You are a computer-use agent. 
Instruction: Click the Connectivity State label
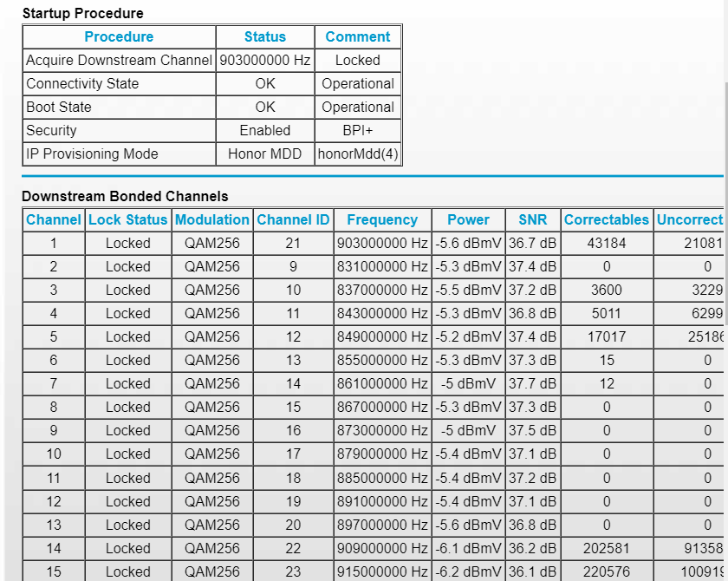[x=82, y=83]
